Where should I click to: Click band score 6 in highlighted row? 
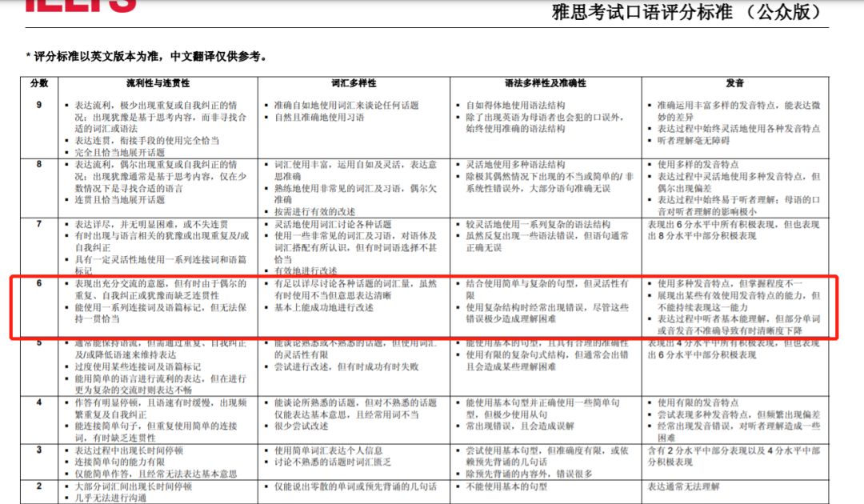pyautogui.click(x=39, y=283)
